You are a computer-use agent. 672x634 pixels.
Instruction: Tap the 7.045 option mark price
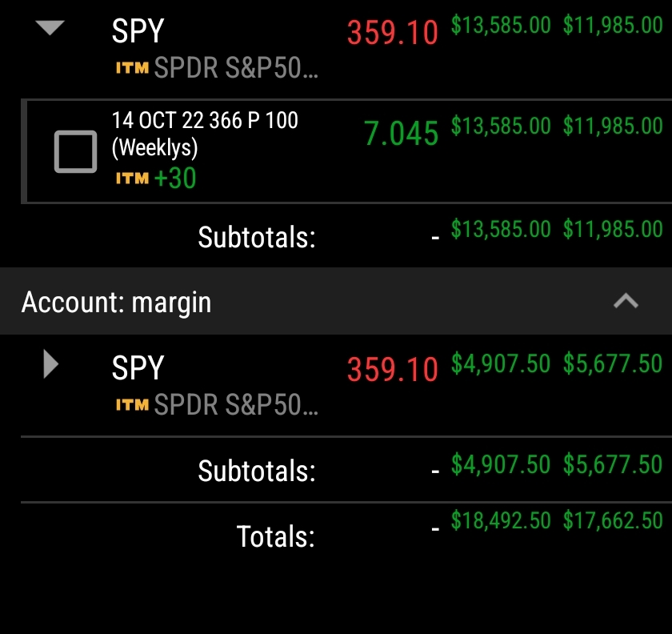coord(401,134)
